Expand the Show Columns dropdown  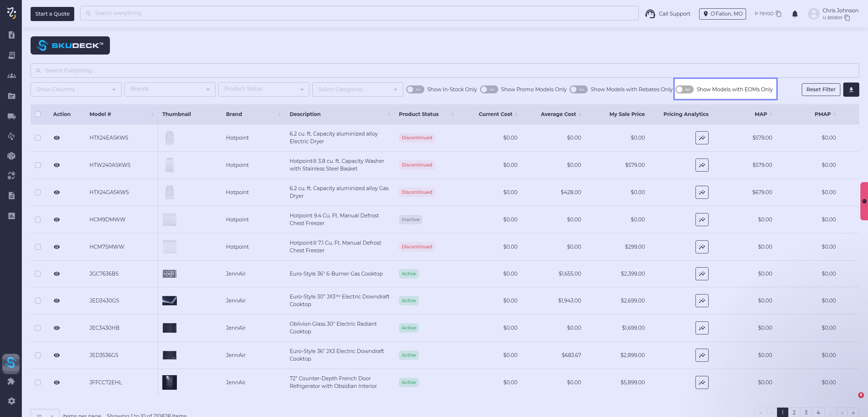tap(76, 89)
